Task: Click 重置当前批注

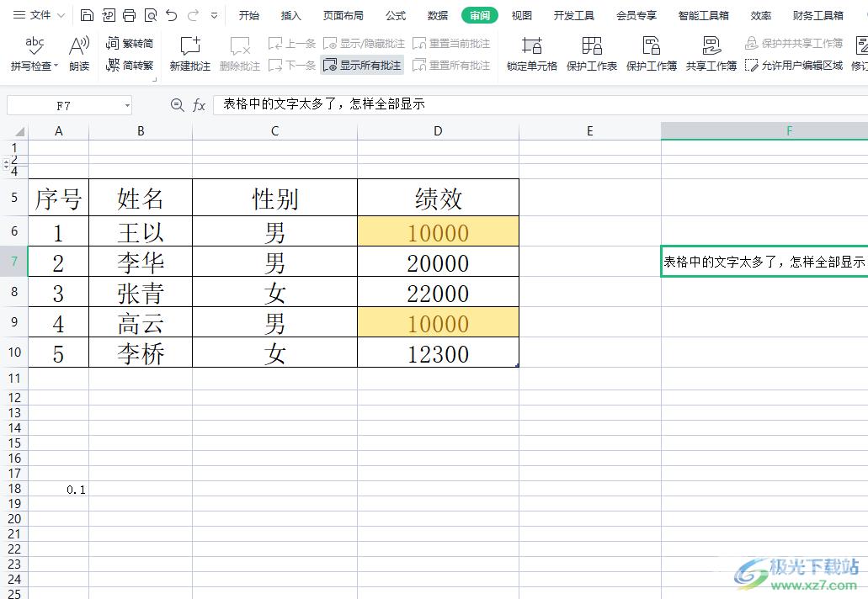Action: coord(452,43)
